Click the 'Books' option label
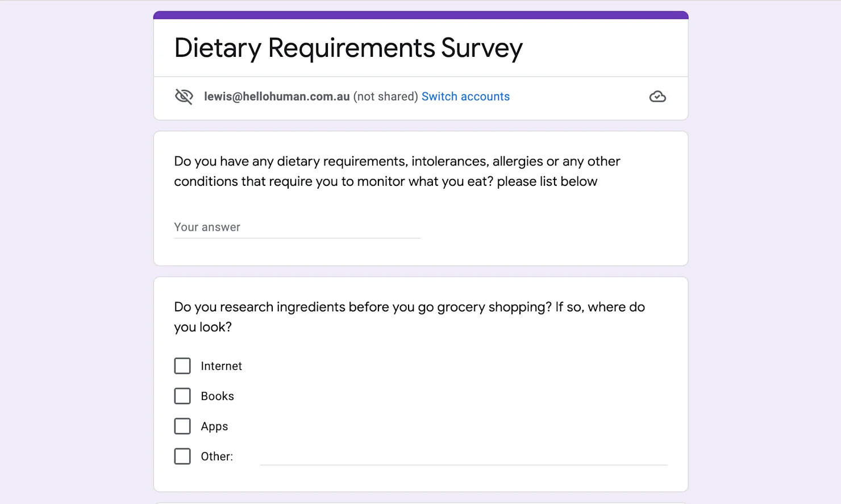Screen dimensions: 841x504 coord(217,396)
